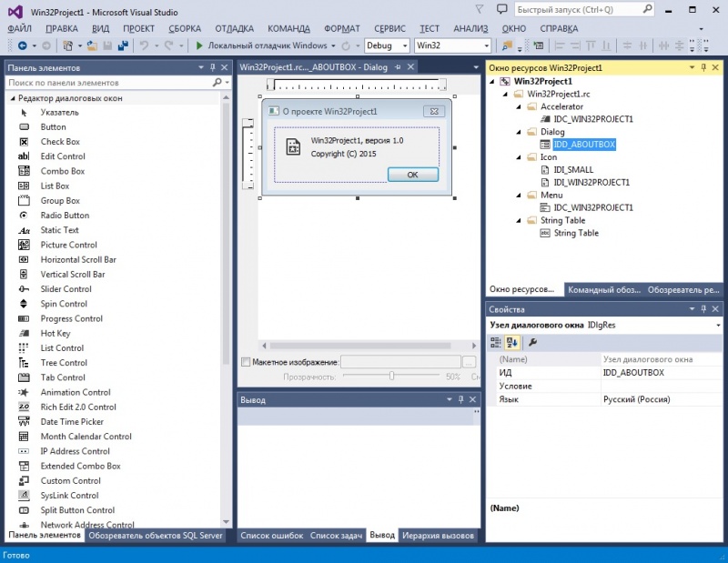Click the Alphabetical sort icon in Properties
Screen dimensions: 728x563
click(512, 343)
